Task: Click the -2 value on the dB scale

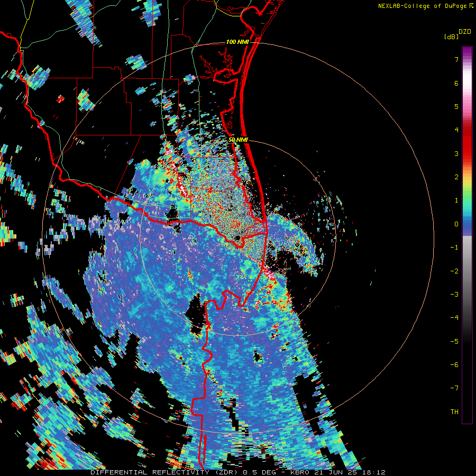Action: point(454,271)
